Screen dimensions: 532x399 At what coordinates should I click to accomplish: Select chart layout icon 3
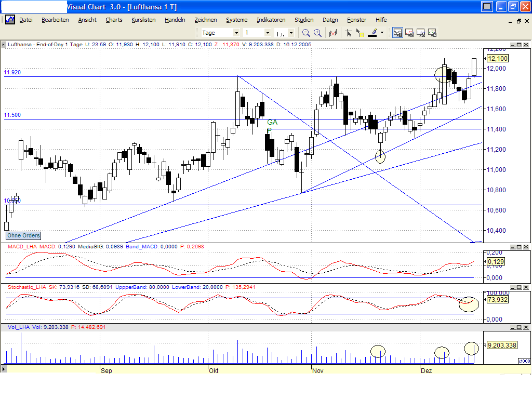tap(421, 32)
